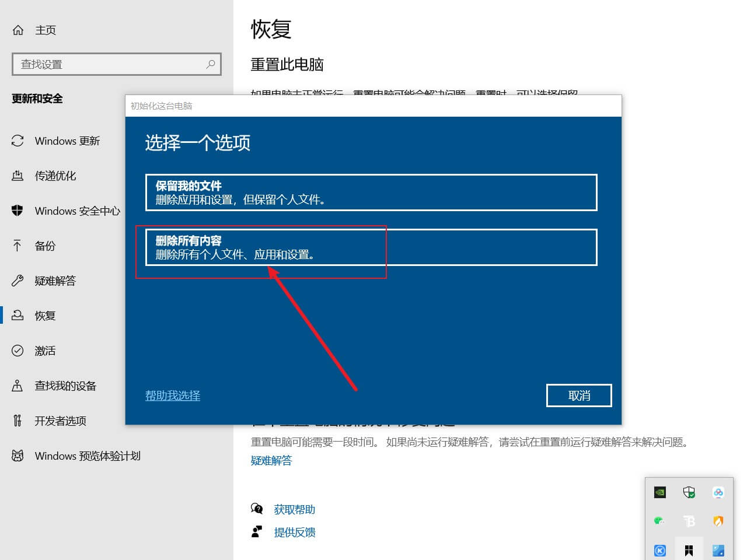Open the blue square tray icon
The height and width of the screenshot is (560, 747).
[718, 550]
